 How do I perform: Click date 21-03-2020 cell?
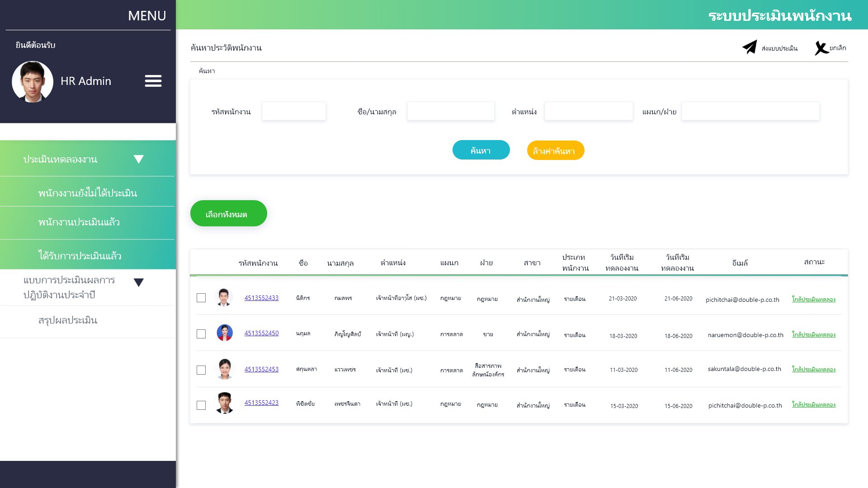[623, 298]
